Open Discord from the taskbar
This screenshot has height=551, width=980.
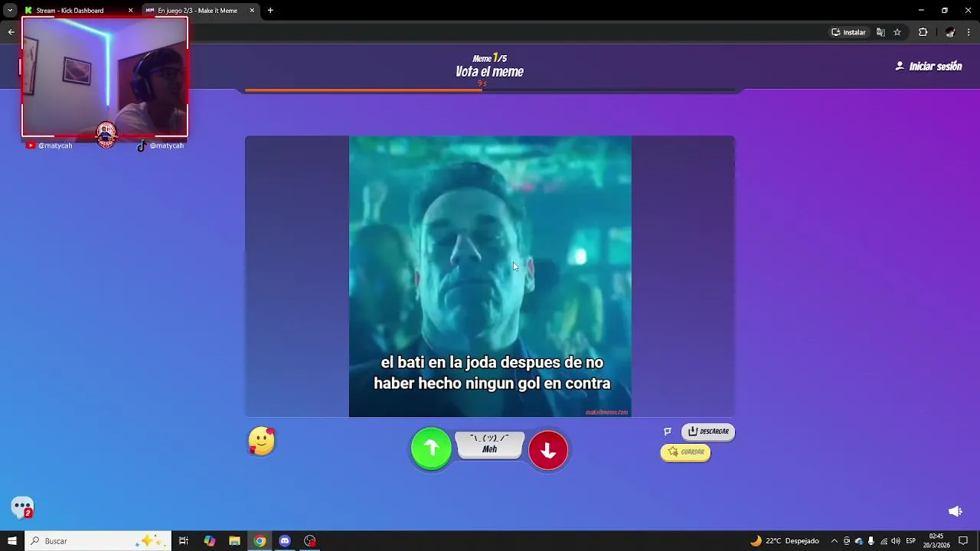coord(285,541)
